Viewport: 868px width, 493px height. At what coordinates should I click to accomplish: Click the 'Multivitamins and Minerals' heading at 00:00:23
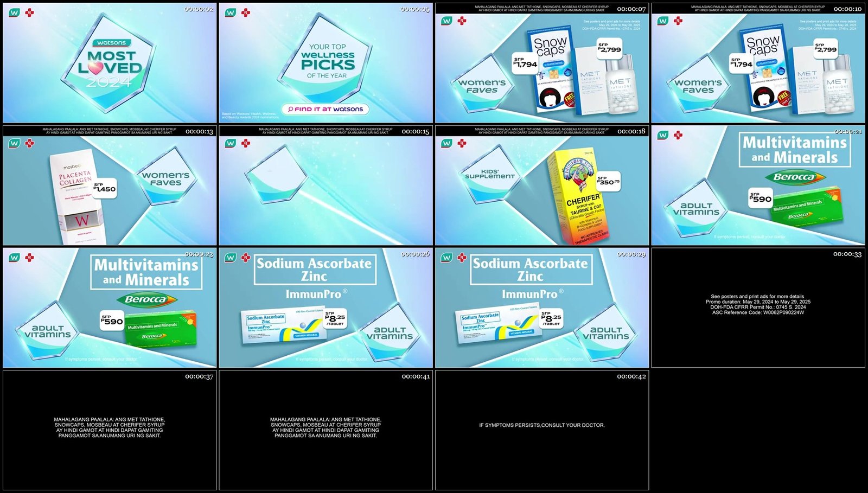[146, 272]
